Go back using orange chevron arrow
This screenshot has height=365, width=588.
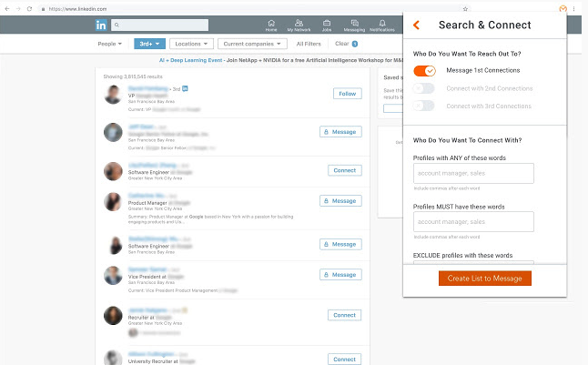click(416, 25)
